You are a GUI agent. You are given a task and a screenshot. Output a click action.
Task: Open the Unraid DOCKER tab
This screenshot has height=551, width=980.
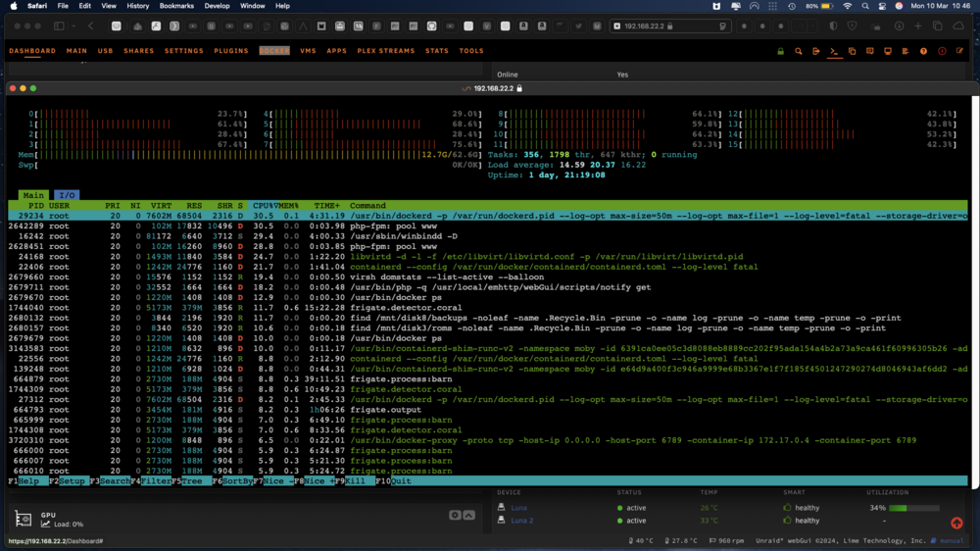(x=274, y=51)
